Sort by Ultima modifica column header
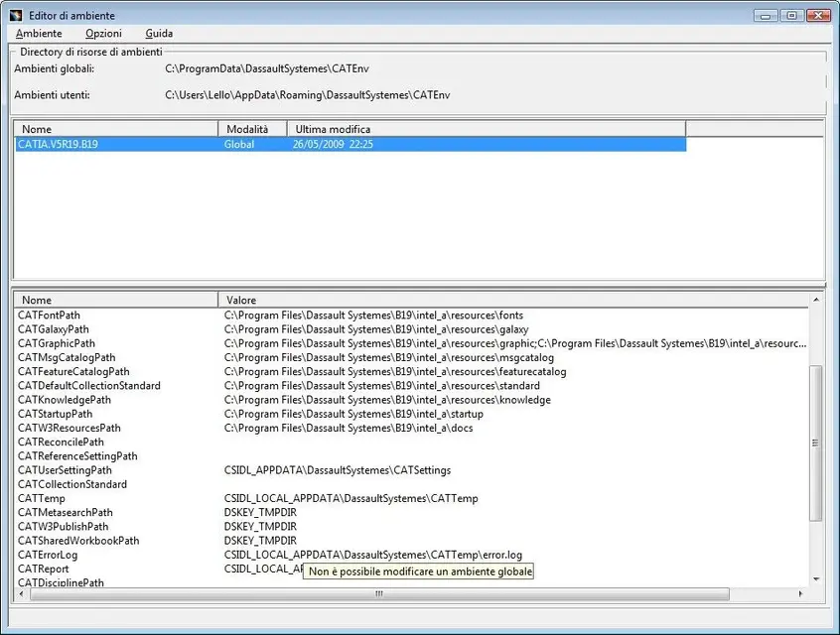Screen dimensions: 840x635 coord(486,129)
